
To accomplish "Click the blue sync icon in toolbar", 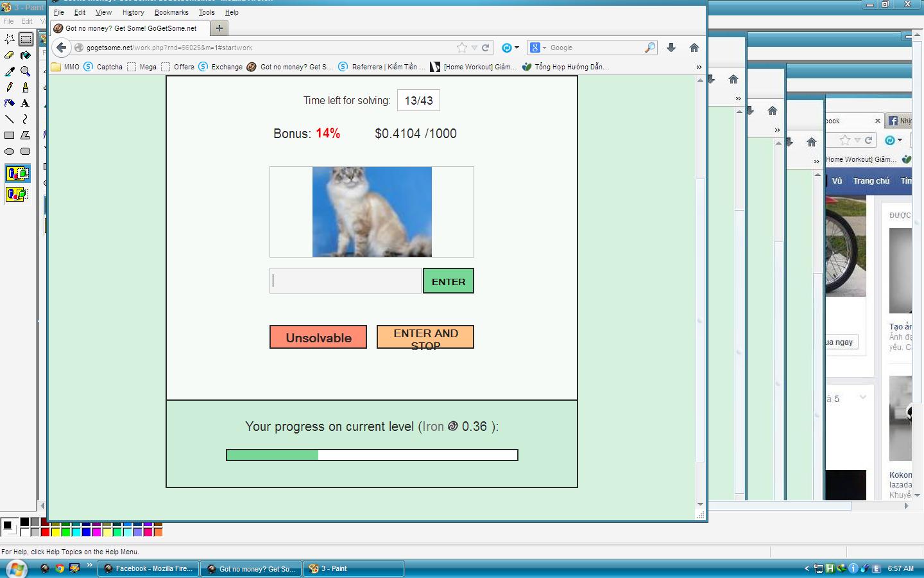I will pos(506,48).
